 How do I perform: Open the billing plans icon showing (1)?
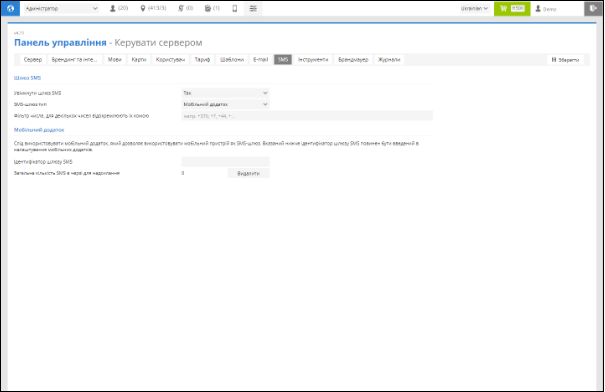(212, 8)
